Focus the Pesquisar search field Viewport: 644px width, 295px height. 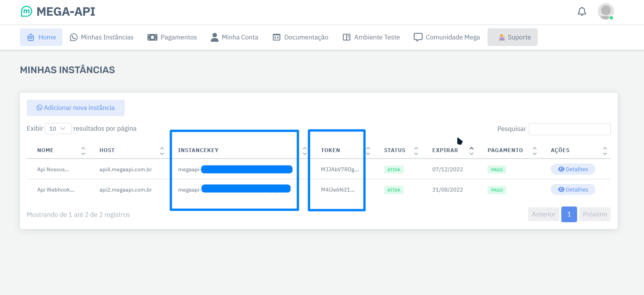click(x=569, y=129)
